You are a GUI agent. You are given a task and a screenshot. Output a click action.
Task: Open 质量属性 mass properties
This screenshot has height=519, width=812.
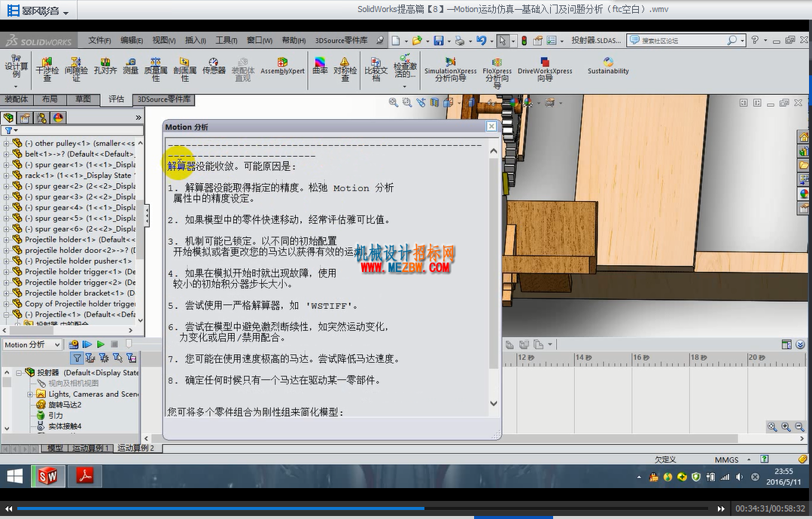pos(155,69)
